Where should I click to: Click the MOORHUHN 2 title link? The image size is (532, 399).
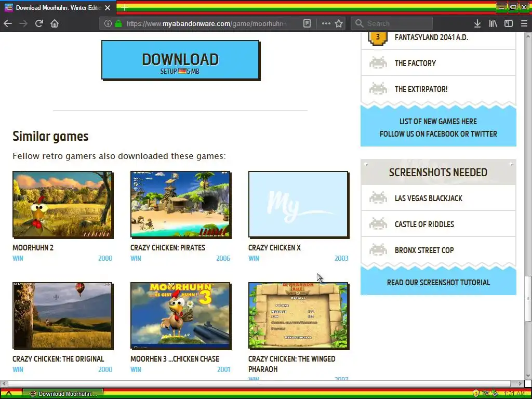[x=33, y=248]
